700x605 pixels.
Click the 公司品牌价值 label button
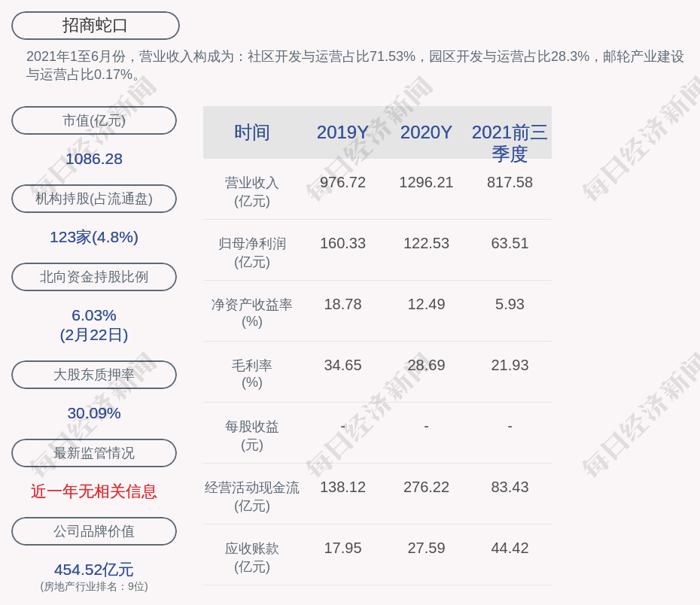tap(94, 531)
